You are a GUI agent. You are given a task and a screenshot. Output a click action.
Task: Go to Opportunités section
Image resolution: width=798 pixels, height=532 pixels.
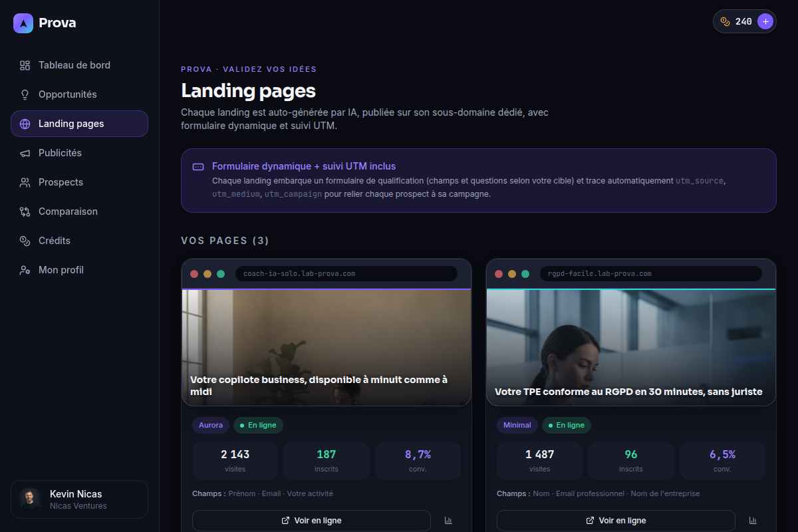coord(79,94)
